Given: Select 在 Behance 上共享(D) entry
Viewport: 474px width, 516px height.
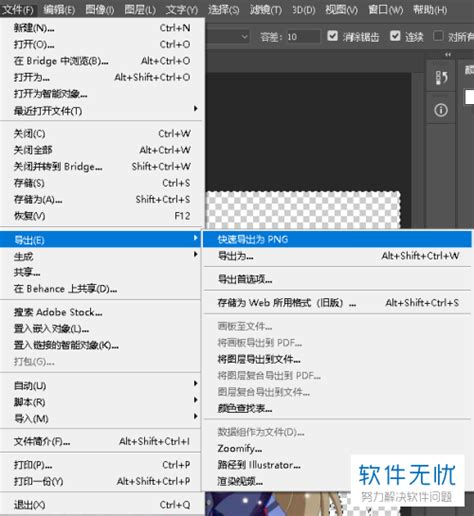Looking at the screenshot, I should [x=101, y=289].
